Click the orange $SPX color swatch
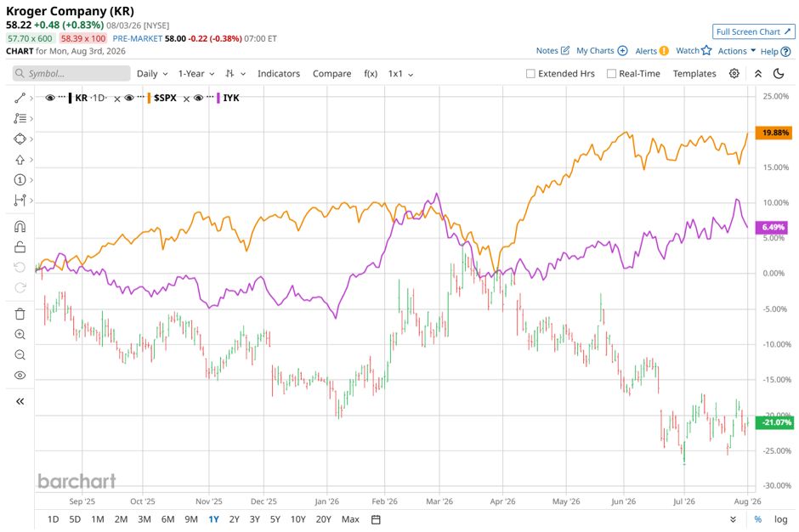 [149, 98]
